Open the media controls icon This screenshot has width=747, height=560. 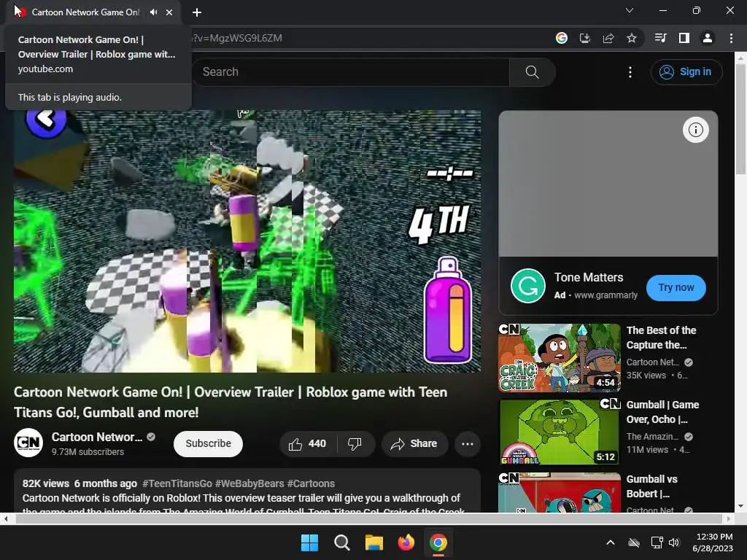(661, 38)
